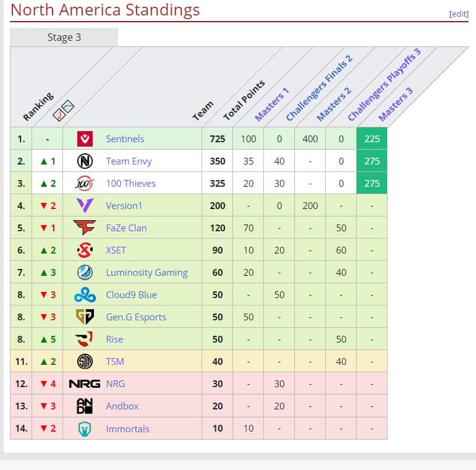Viewport: 476px width, 470px height.
Task: Click the Cloud9 Blue cloud logo
Action: pos(85,294)
